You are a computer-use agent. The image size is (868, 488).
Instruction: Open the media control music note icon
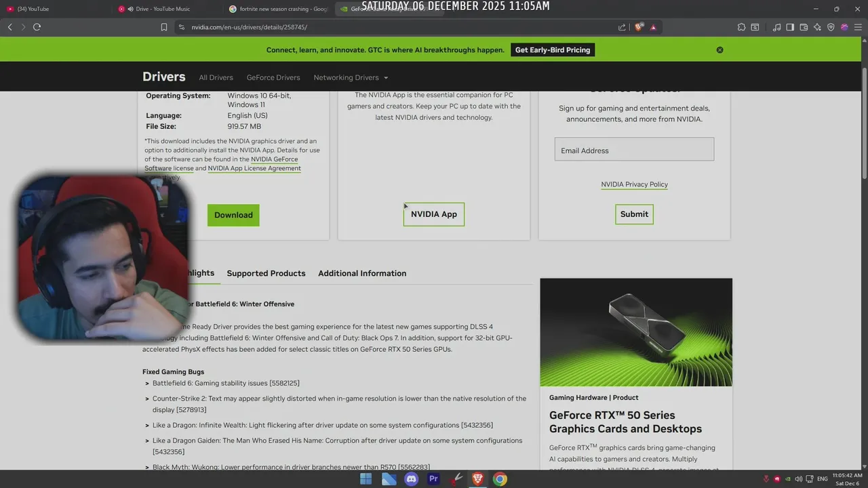pyautogui.click(x=777, y=27)
